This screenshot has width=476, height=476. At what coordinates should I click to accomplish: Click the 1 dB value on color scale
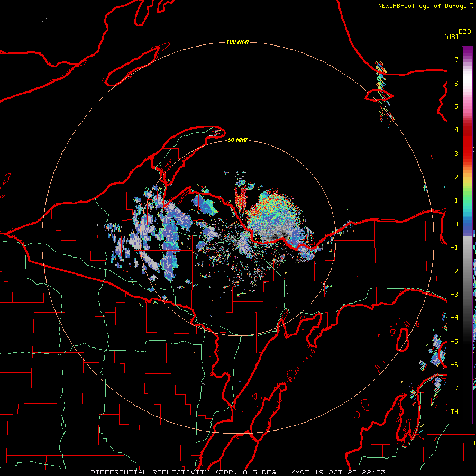[456, 200]
